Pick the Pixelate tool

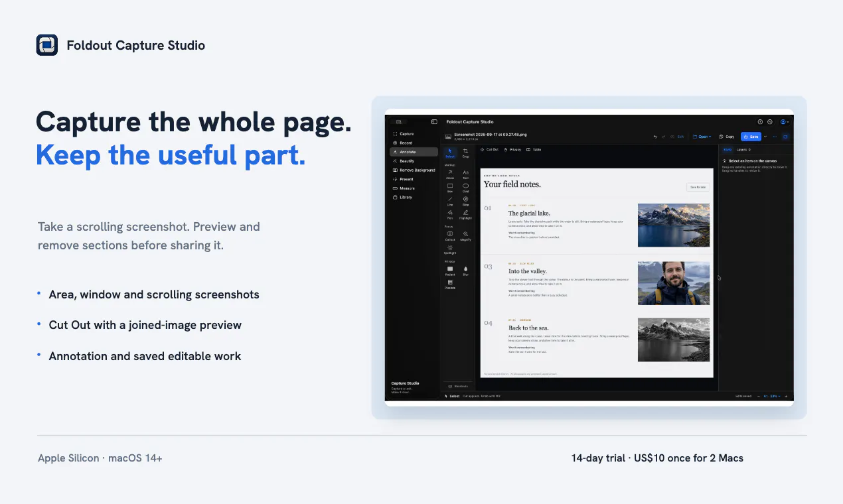[450, 284]
